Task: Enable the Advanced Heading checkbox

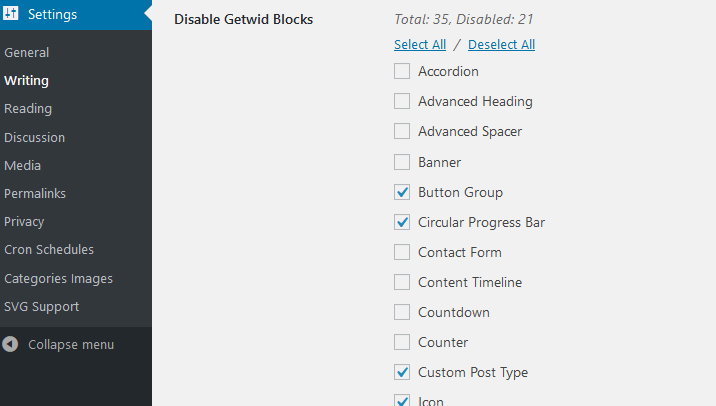Action: (x=402, y=101)
